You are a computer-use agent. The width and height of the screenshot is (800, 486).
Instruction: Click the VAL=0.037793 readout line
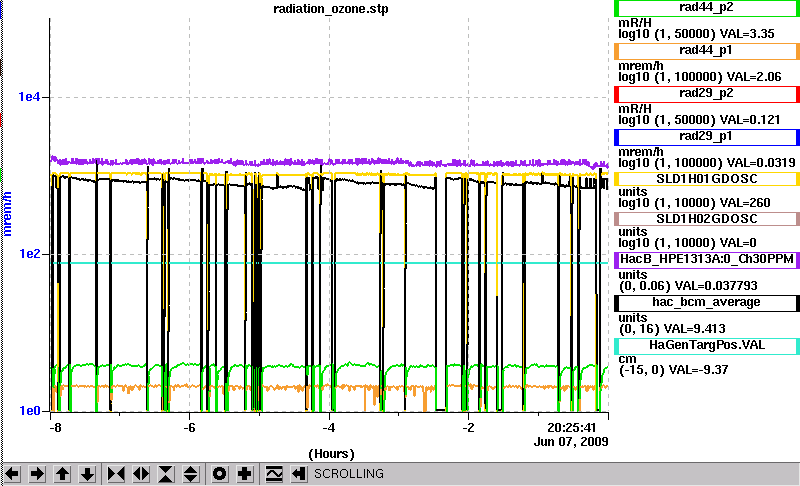[716, 286]
